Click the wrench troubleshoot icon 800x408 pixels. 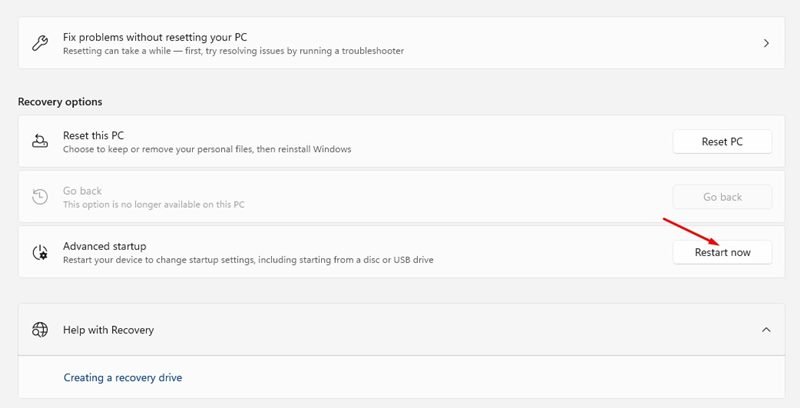point(40,43)
